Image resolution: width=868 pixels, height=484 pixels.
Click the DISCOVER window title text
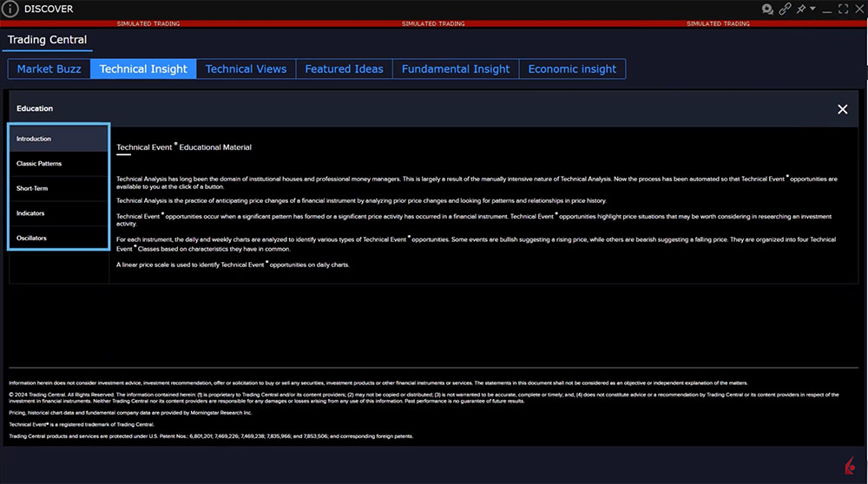(49, 9)
